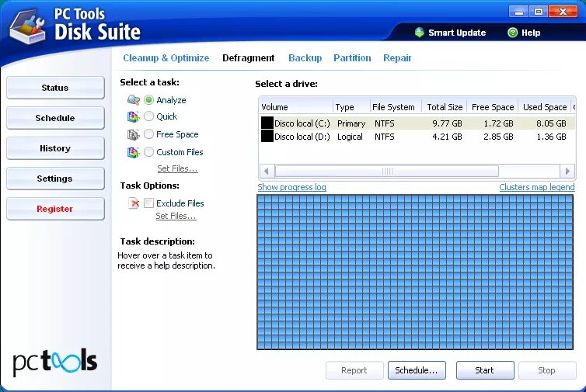Click the Smart Update label
Screen dimensions: 586x392
tap(457, 33)
